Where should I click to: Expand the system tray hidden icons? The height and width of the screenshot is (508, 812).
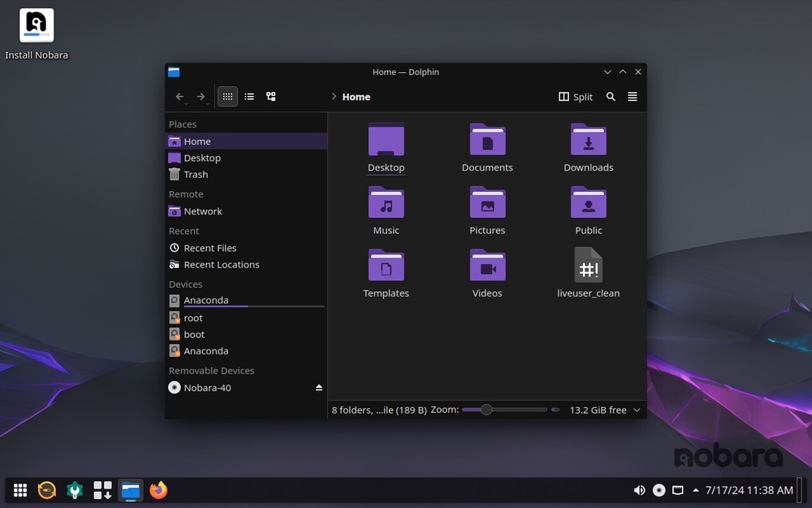(695, 490)
